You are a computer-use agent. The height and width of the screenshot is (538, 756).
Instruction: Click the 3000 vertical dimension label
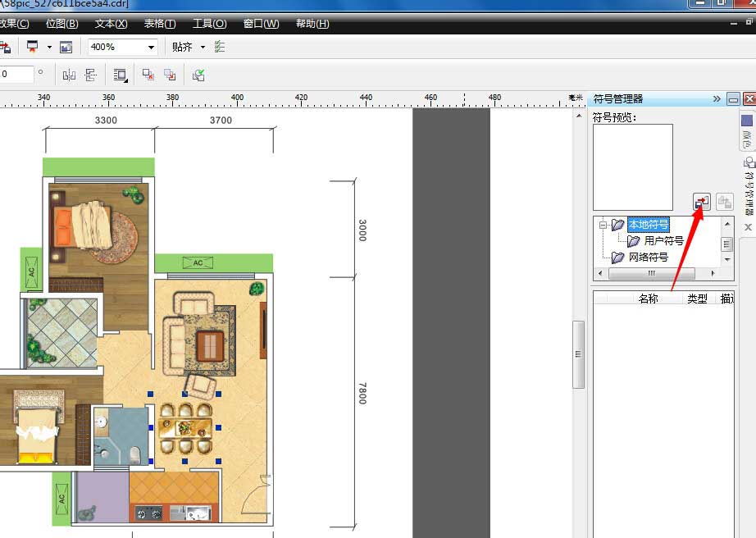click(363, 230)
